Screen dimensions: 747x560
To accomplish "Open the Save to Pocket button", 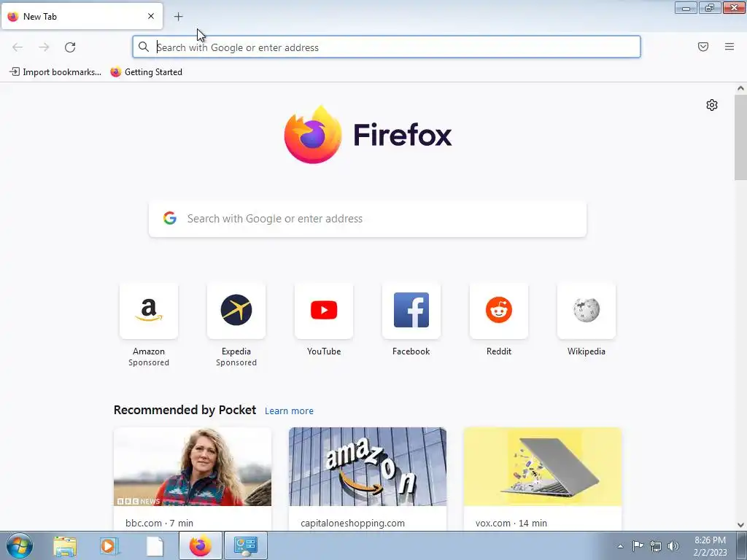I will click(703, 47).
